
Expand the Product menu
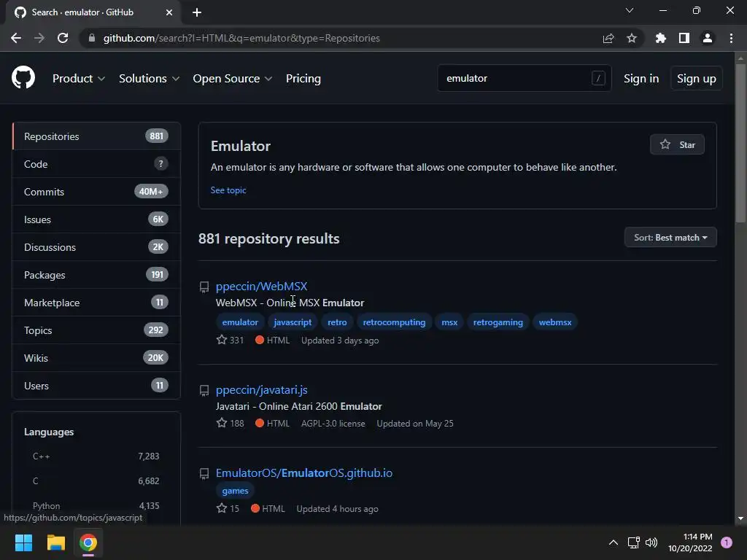[79, 79]
